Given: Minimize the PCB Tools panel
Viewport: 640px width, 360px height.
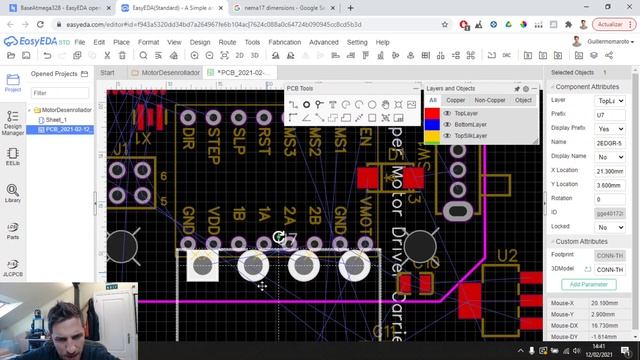Looking at the screenshot, I should 416,89.
